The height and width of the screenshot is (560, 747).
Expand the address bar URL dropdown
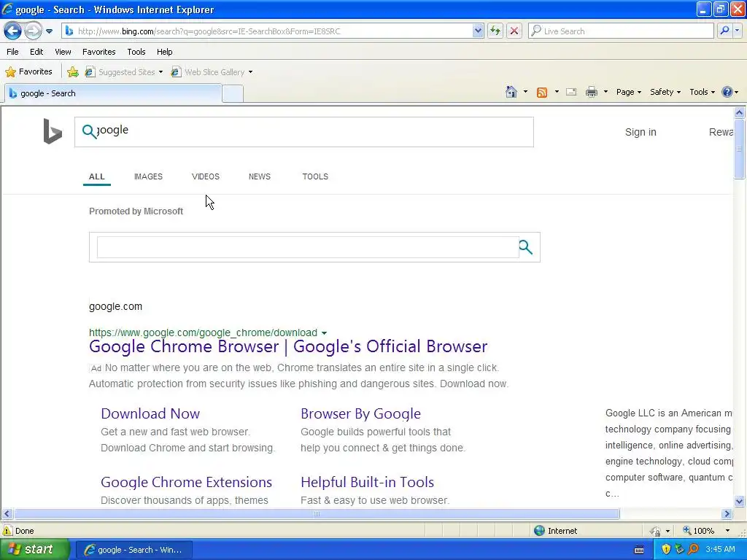[478, 31]
